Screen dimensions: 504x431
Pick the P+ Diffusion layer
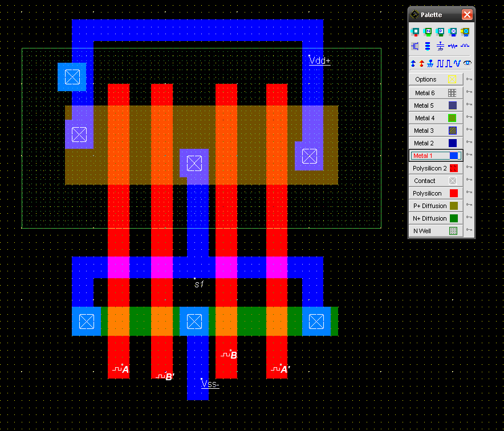tap(436, 206)
